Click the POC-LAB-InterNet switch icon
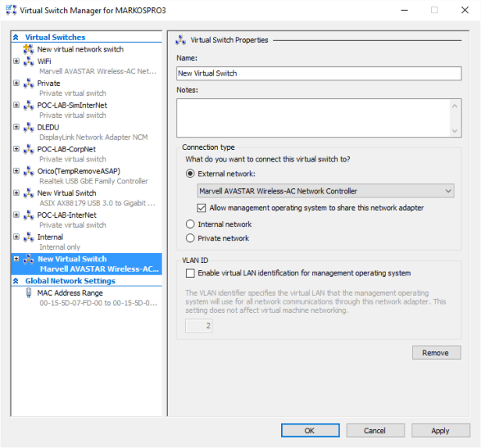Image resolution: width=481 pixels, height=448 pixels. point(29,215)
